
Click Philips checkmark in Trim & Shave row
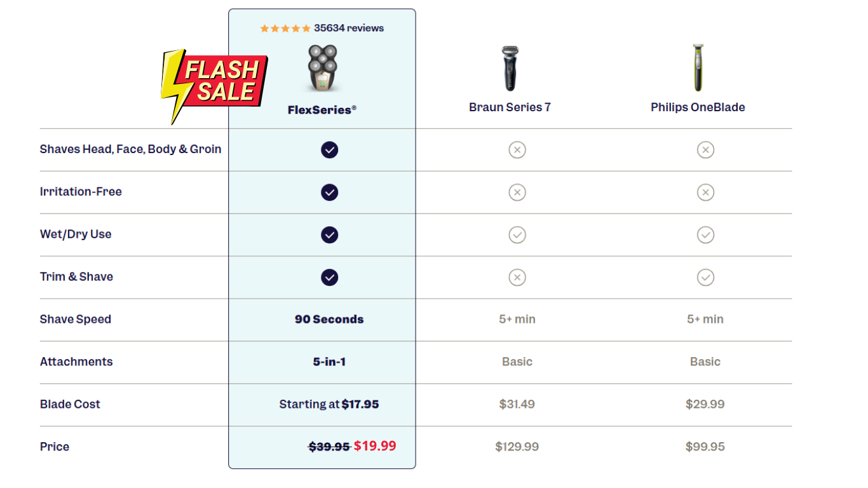click(705, 278)
